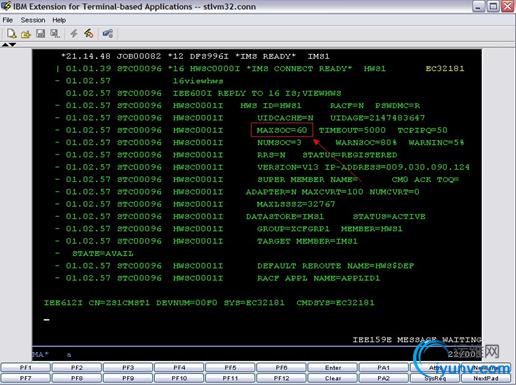Open the File menu
This screenshot has width=516, height=385.
8,20
